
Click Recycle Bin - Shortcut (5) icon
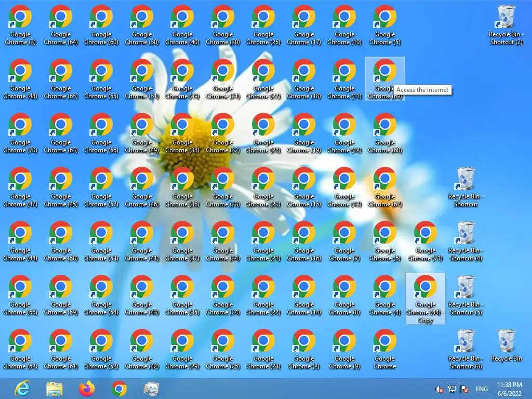point(466,295)
